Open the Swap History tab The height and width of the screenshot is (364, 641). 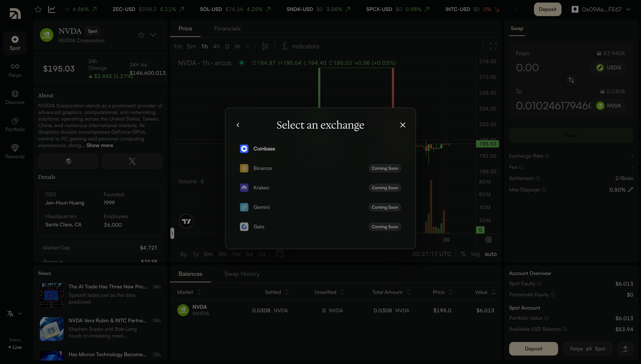242,274
